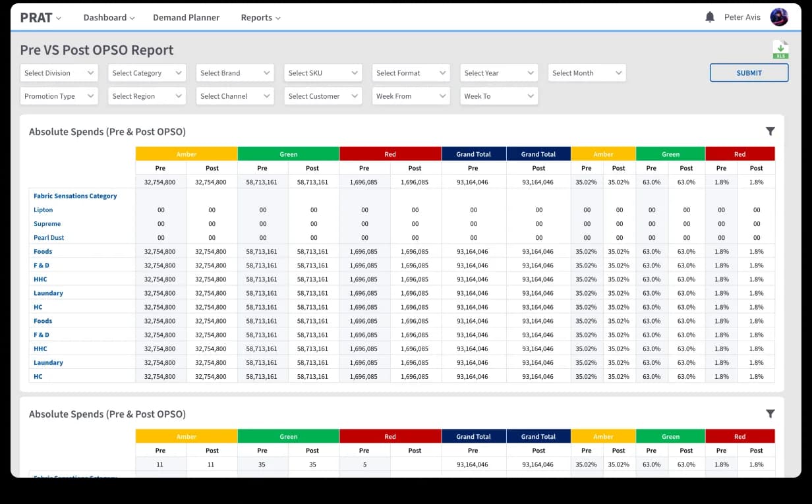Open the Select Category dropdown

[x=147, y=73]
